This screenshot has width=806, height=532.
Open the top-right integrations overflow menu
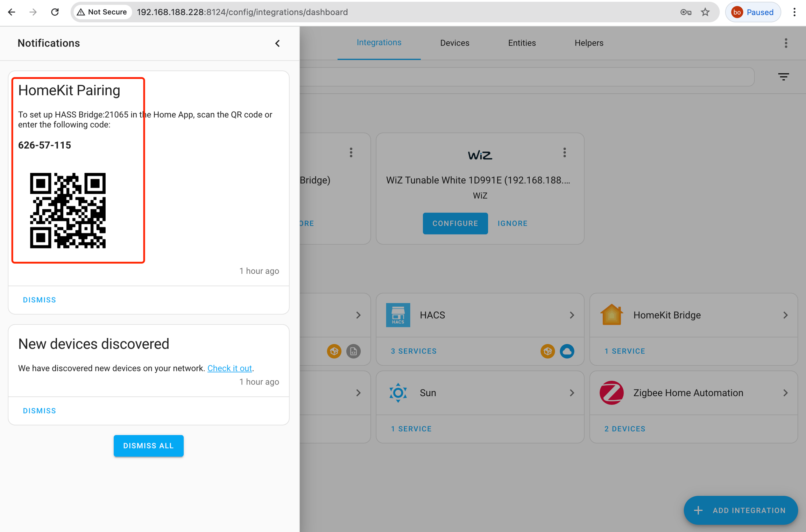[786, 43]
